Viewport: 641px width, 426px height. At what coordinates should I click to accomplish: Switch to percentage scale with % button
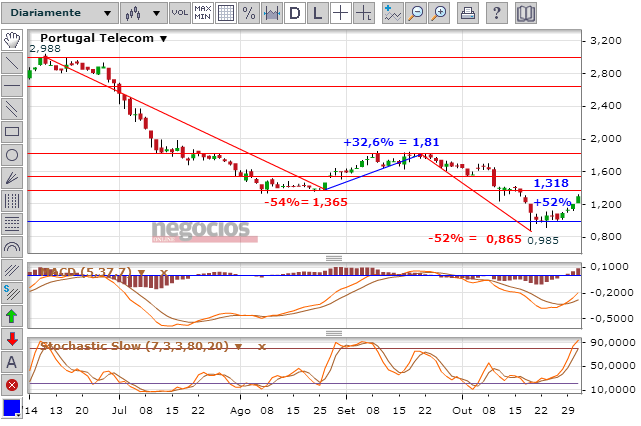[249, 13]
